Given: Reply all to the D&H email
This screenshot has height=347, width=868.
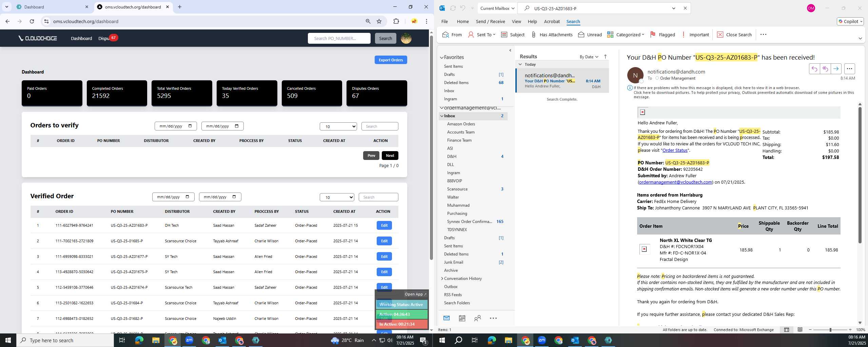Looking at the screenshot, I should point(825,69).
